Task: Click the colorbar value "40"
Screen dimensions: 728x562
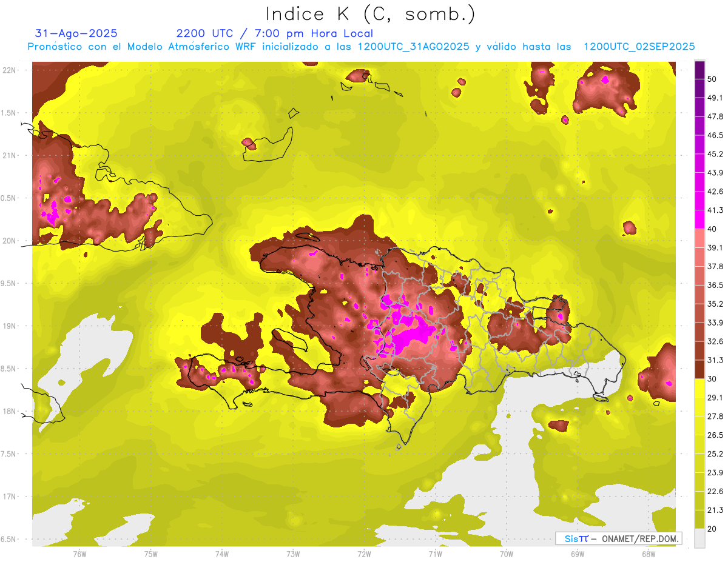Action: click(713, 229)
